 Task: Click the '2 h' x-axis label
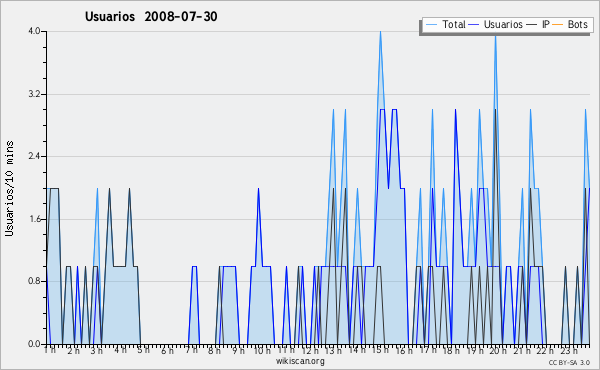point(73,350)
